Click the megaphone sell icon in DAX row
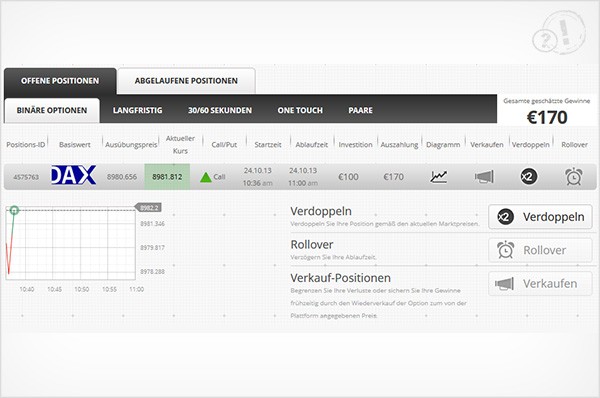Screen dimensions: 600x398 [x=484, y=177]
